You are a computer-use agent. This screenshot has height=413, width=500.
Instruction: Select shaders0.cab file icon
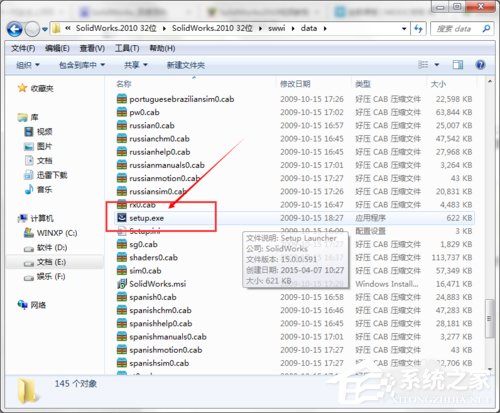pyautogui.click(x=122, y=257)
